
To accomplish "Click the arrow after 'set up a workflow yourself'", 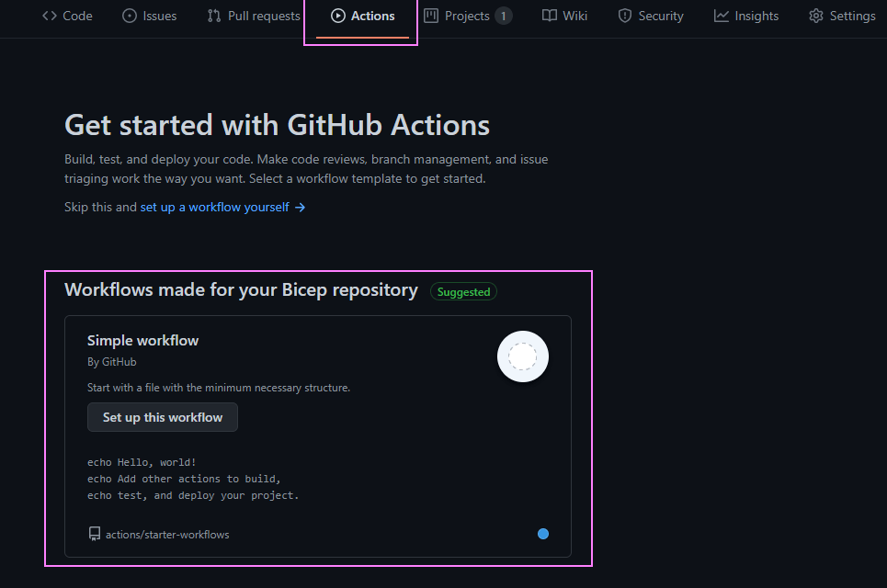I will pos(300,208).
